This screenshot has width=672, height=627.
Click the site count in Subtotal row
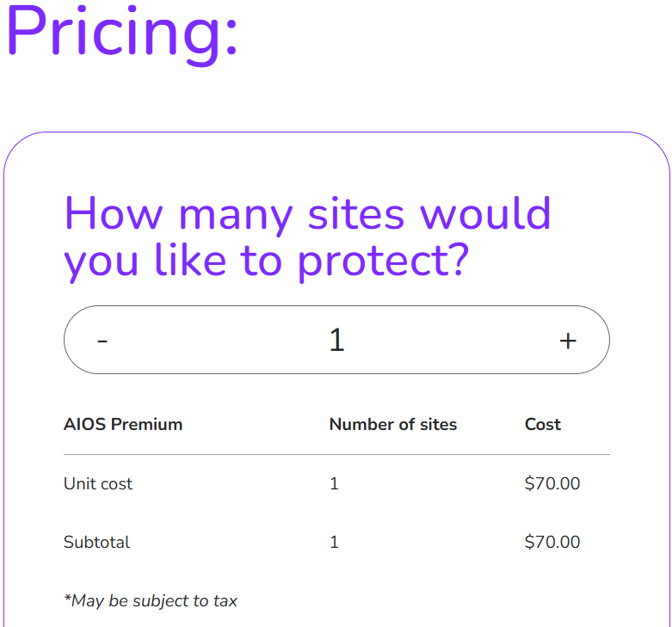335,542
